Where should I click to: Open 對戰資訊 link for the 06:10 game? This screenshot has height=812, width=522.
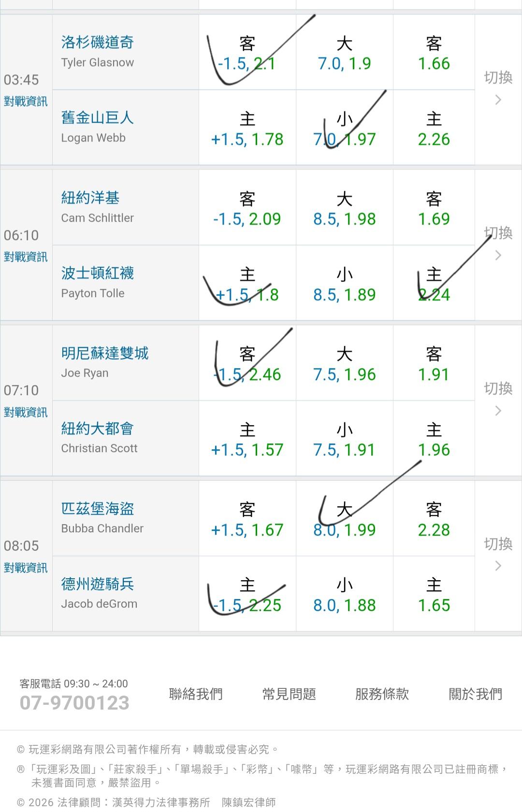(x=26, y=257)
